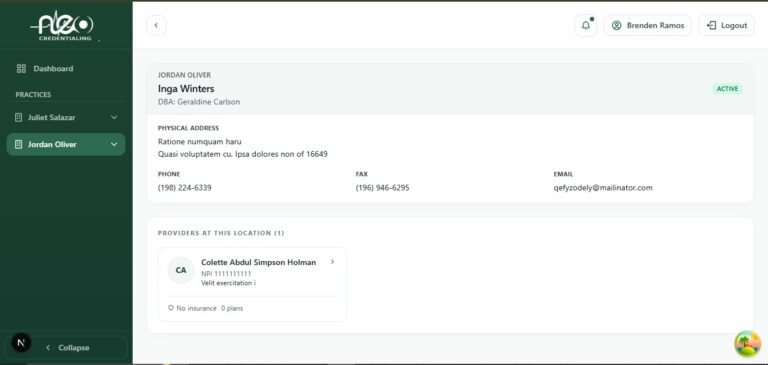Click the PRACTICES section label
Image resolution: width=768 pixels, height=365 pixels.
pos(33,95)
